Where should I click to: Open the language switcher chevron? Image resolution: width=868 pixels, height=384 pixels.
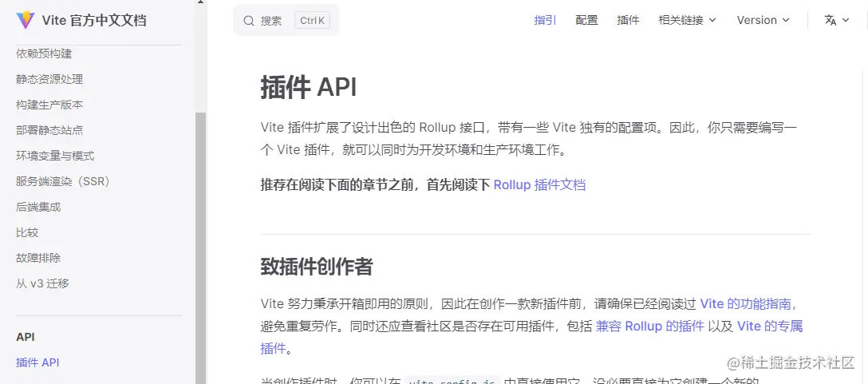[846, 21]
